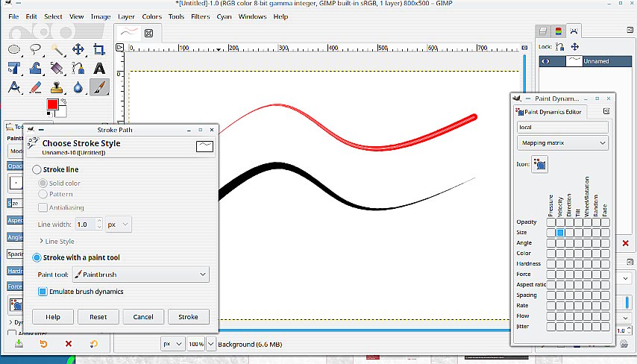Select the Eraser tool

(x=36, y=87)
